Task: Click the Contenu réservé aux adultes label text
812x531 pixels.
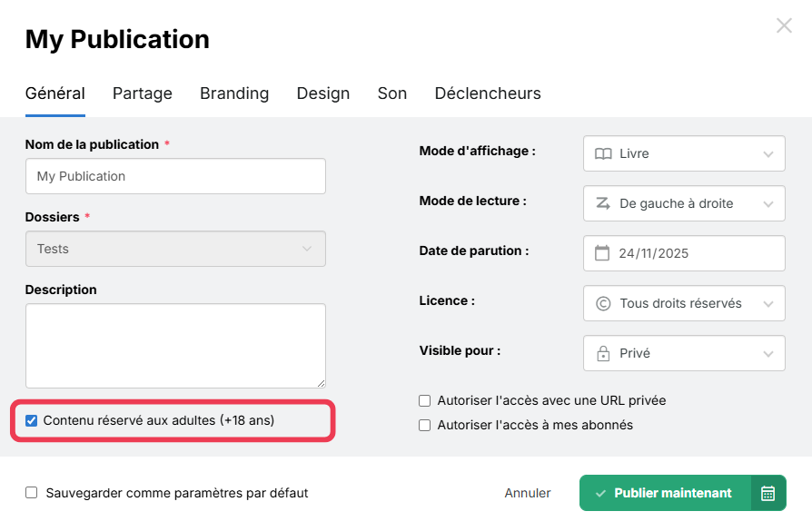Action: (x=159, y=421)
